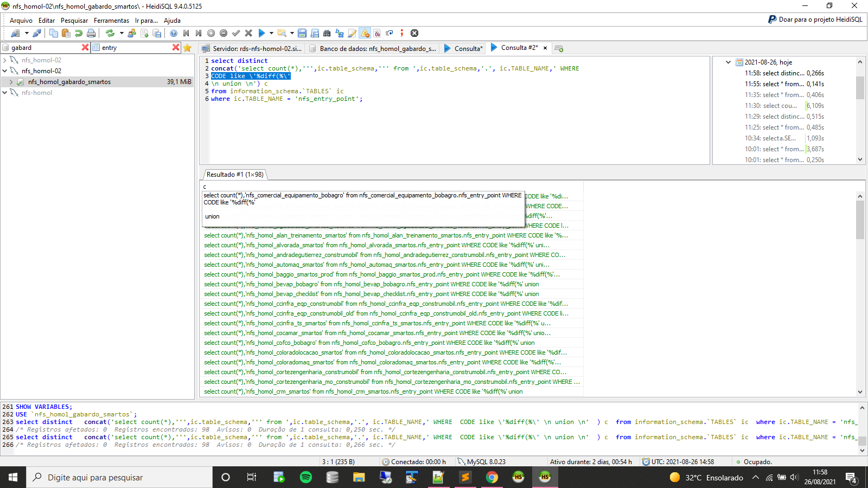868x488 pixels.
Task: Open the Ferramentas menu
Action: (111, 21)
